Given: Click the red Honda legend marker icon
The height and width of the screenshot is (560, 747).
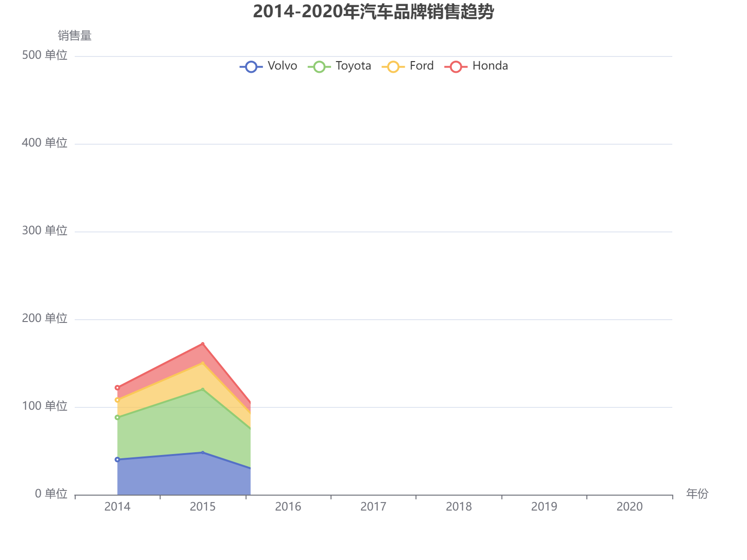Looking at the screenshot, I should pyautogui.click(x=455, y=66).
